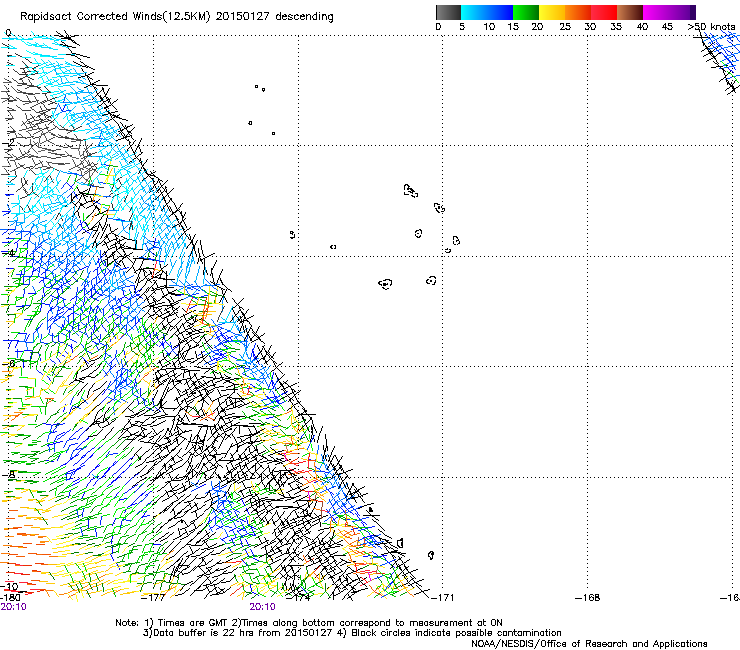Pick the magenta 40–45 knots legend segment
The height and width of the screenshot is (650, 740).
tap(656, 12)
